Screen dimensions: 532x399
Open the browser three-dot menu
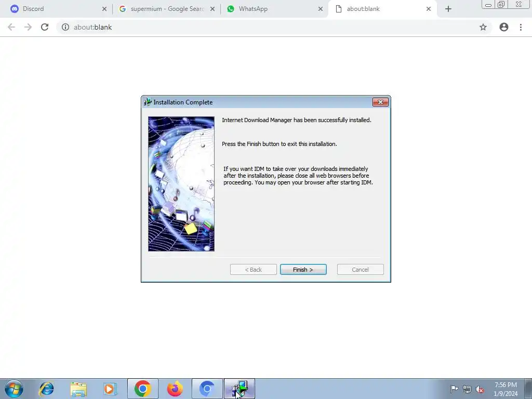(x=521, y=27)
